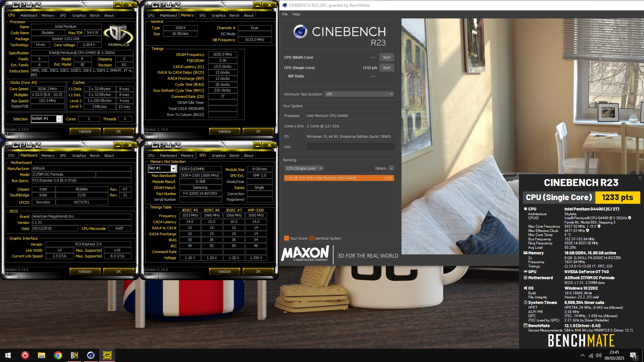
Task: Click the Part Number F4-3200C14-8GTZRX field
Action: tap(200, 194)
